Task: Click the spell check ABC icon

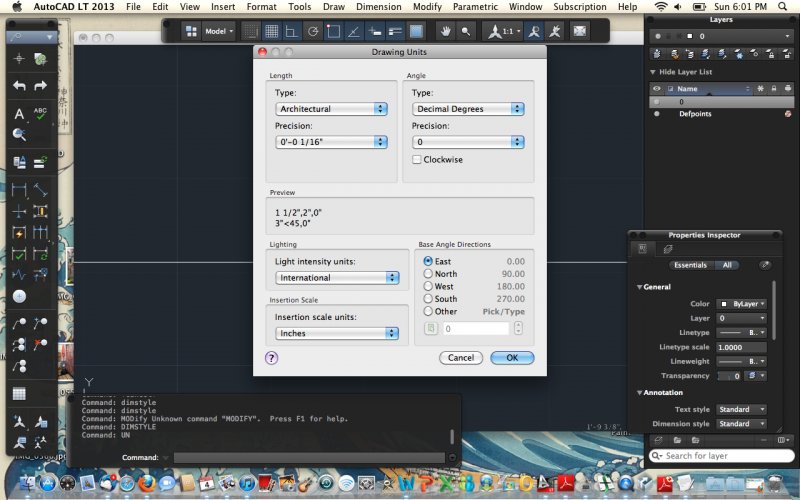Action: [41, 113]
